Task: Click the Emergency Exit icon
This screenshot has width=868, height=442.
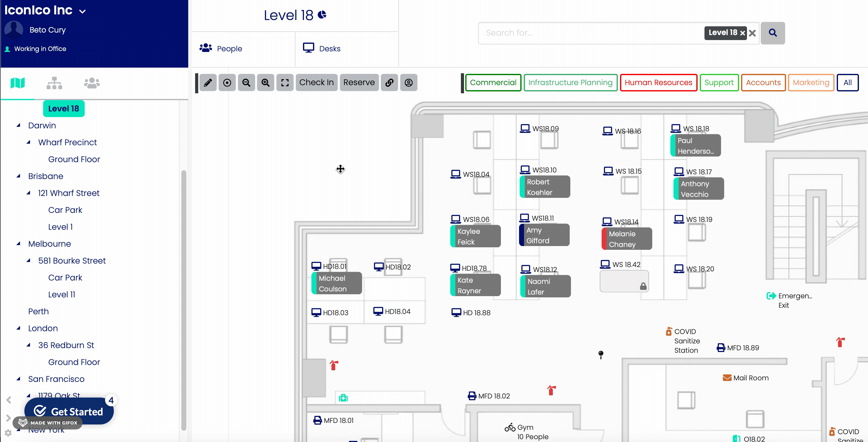Action: (771, 296)
